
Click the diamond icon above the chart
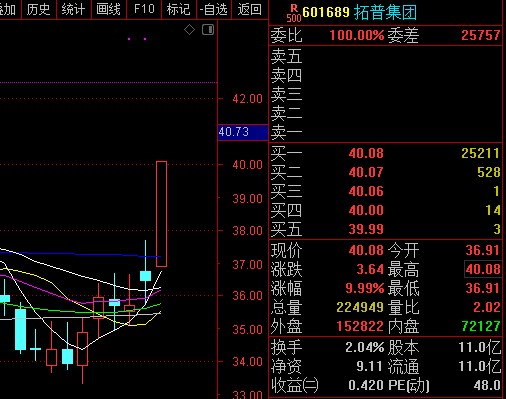(189, 30)
